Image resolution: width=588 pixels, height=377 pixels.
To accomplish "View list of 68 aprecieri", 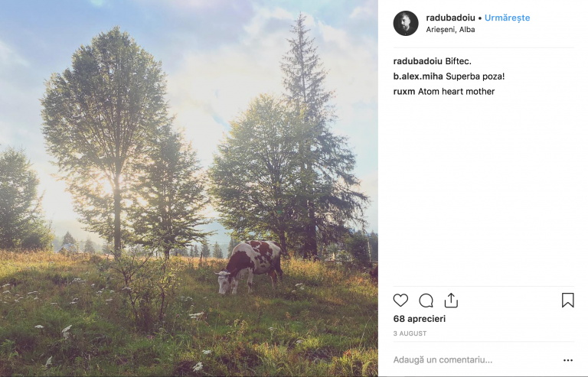I will point(420,319).
